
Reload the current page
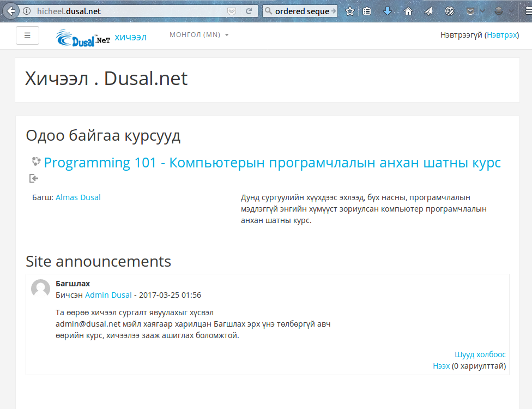pyautogui.click(x=249, y=11)
